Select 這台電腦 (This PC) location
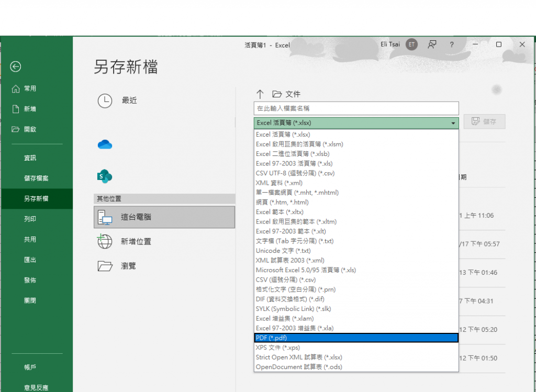Image resolution: width=536 pixels, height=392 pixels. [164, 217]
